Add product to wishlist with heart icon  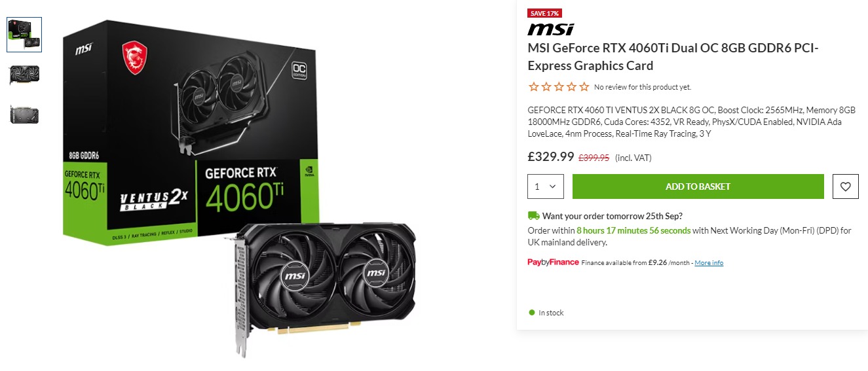[845, 186]
